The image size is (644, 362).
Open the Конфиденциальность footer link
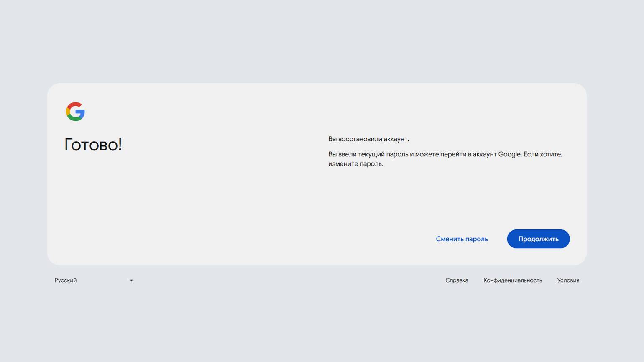click(x=513, y=280)
